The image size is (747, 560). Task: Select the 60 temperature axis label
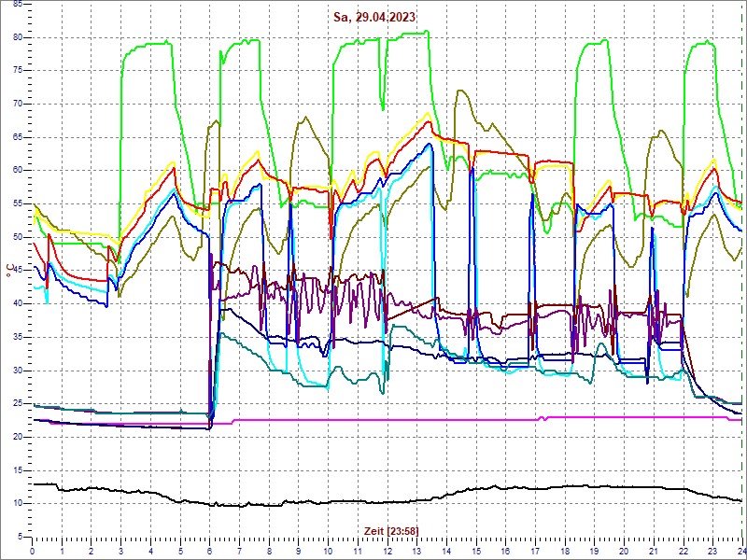point(17,171)
